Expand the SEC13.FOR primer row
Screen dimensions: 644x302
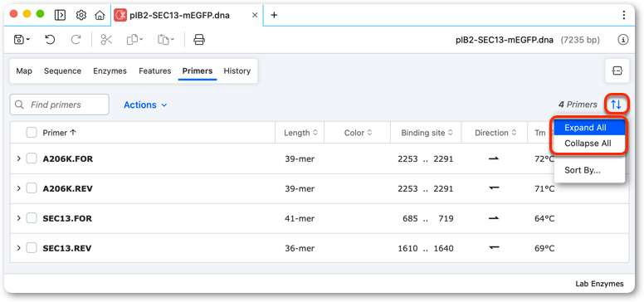(x=18, y=218)
